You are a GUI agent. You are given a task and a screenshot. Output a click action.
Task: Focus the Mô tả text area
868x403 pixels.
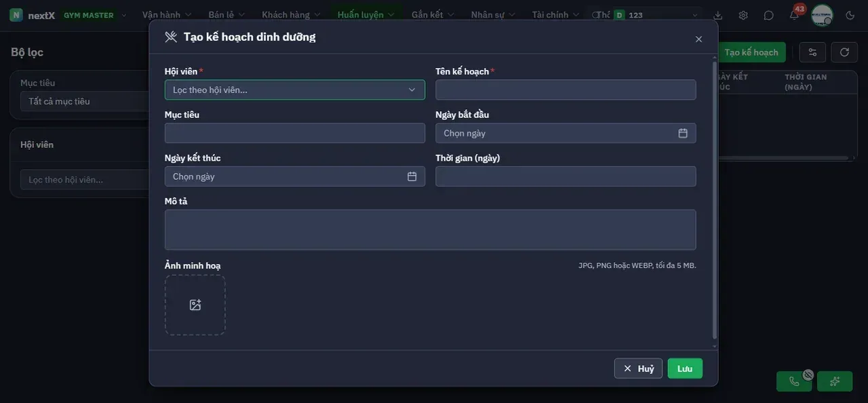(x=431, y=230)
